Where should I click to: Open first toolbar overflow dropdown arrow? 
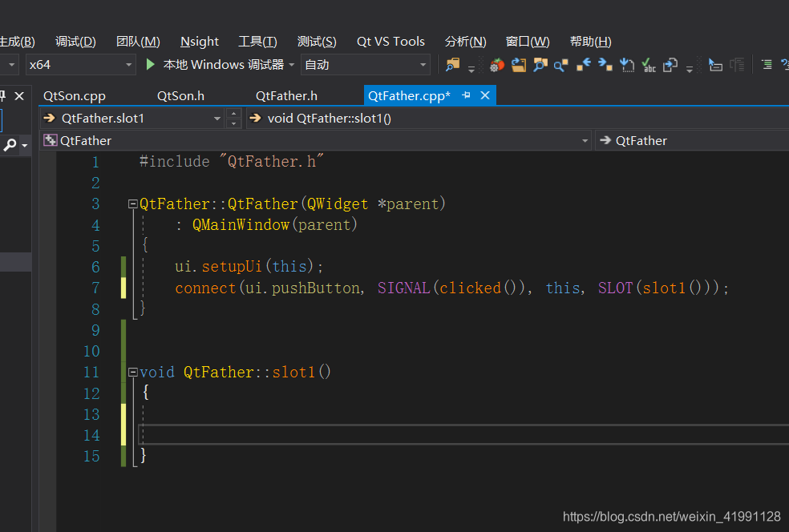tap(471, 70)
